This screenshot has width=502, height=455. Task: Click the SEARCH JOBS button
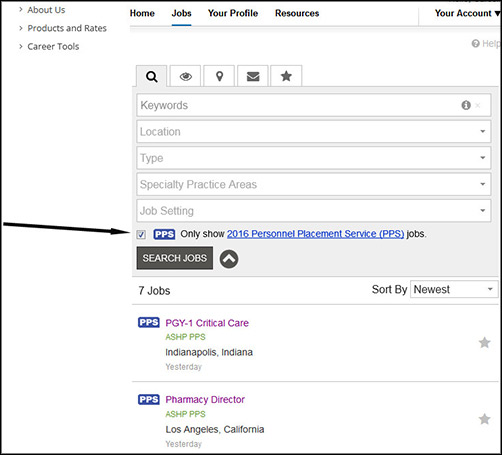175,258
